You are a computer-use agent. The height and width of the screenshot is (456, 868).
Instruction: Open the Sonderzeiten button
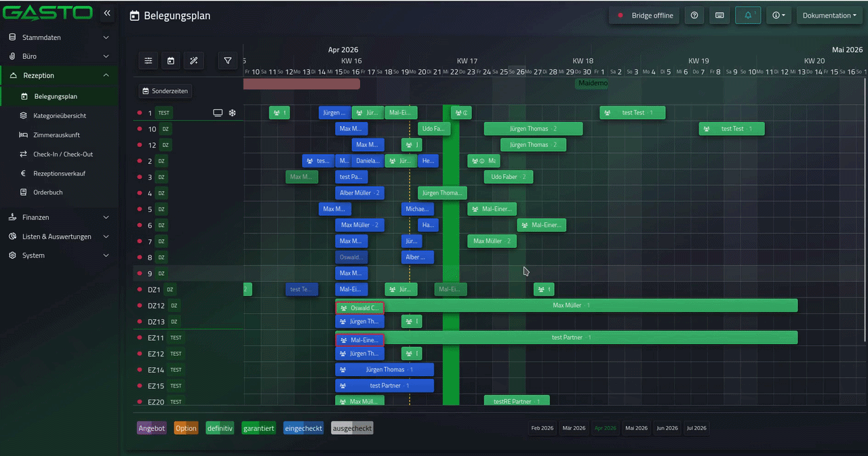tap(165, 91)
